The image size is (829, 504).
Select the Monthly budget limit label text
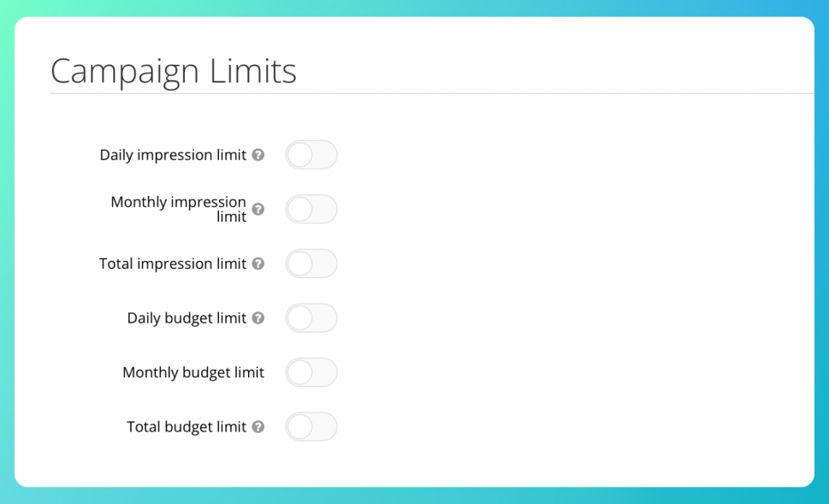193,372
